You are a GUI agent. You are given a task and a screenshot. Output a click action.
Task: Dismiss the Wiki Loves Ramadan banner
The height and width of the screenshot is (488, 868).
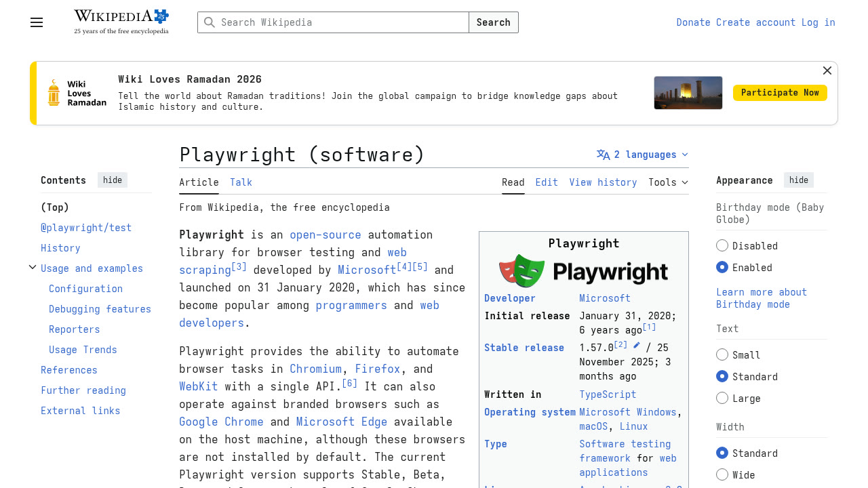[827, 70]
